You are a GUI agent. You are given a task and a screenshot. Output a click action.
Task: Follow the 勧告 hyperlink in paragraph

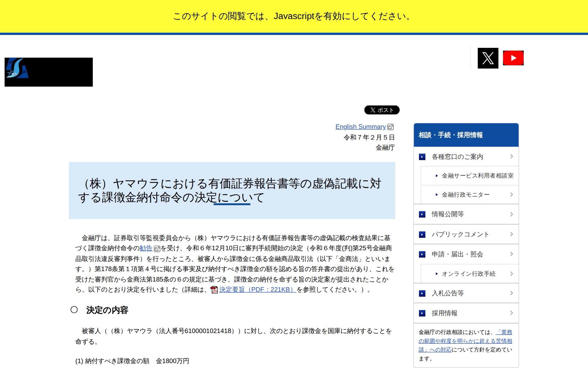tap(146, 248)
